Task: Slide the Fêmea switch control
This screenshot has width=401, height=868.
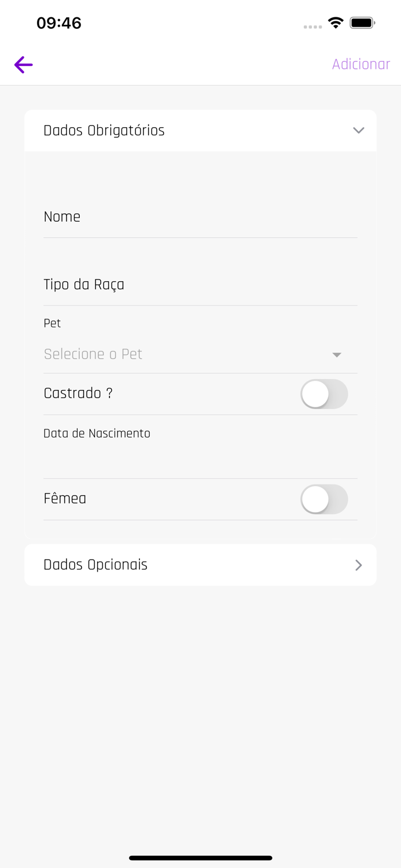Action: coord(324,499)
